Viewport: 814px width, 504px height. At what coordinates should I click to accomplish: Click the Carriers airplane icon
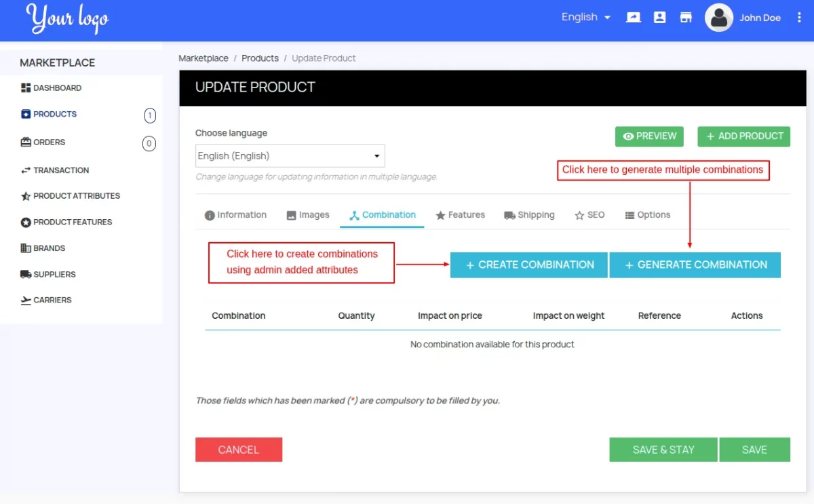[x=26, y=300]
